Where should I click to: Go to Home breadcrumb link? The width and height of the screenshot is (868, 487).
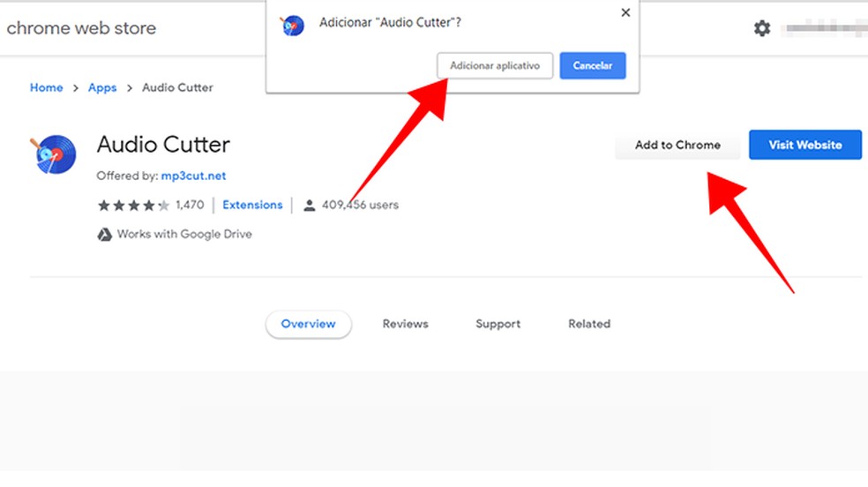point(47,87)
